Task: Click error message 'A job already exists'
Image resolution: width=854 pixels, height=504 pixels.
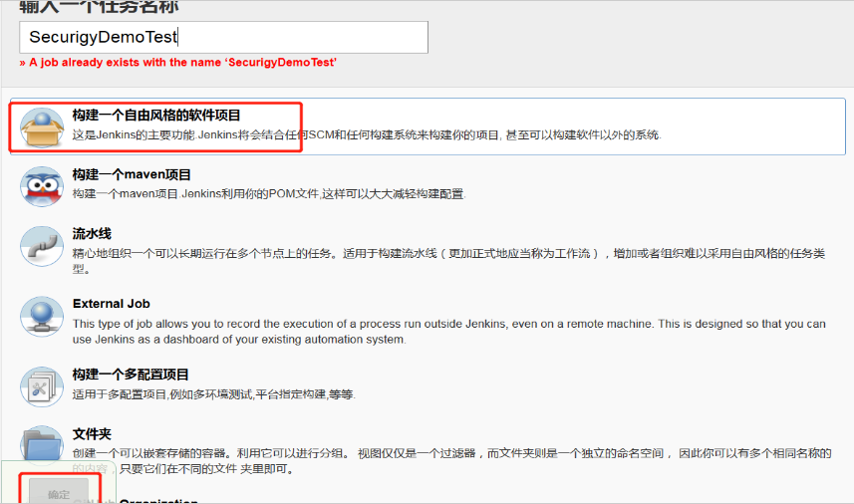Action: click(178, 62)
